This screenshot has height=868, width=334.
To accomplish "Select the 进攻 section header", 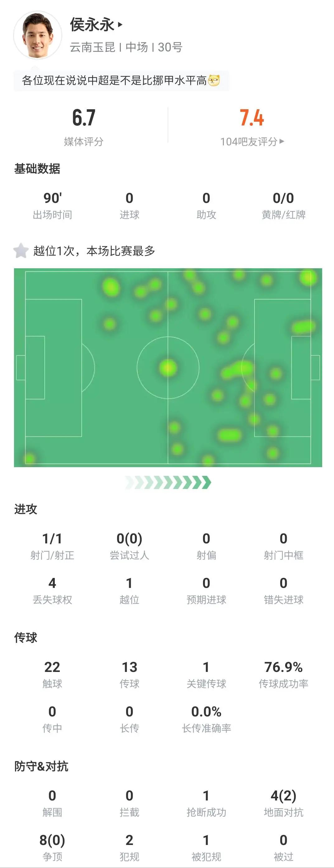I will click(26, 509).
